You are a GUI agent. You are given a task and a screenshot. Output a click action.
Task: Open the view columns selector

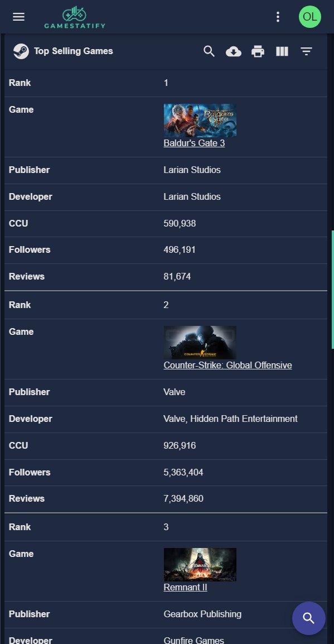(x=282, y=51)
